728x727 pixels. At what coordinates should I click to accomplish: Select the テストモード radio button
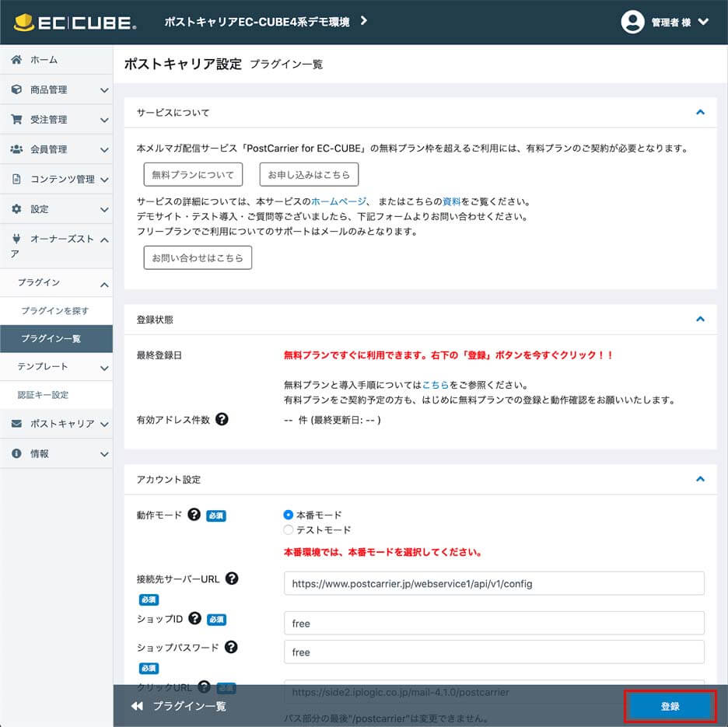[x=288, y=530]
